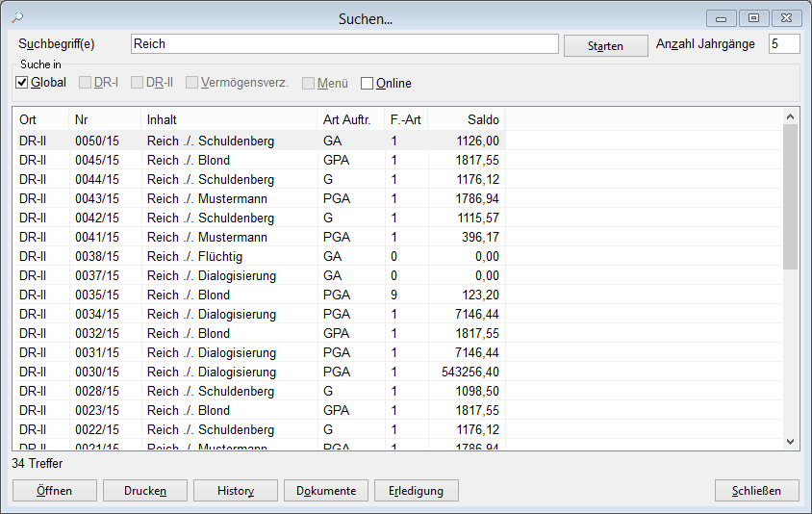Enable the Online checkbox
Screen dimensions: 812x514
click(x=368, y=84)
